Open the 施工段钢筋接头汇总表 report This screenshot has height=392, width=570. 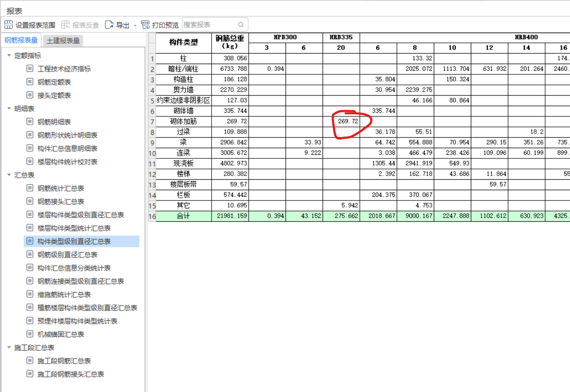pyautogui.click(x=71, y=374)
